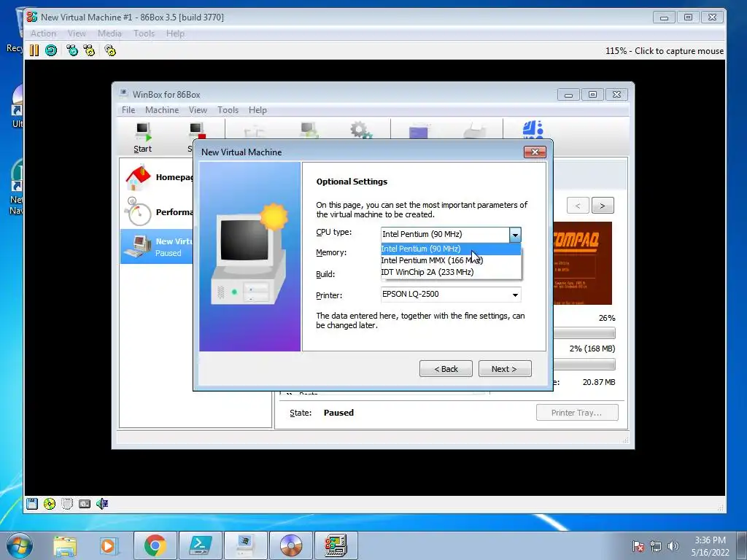The width and height of the screenshot is (747, 560).
Task: Open the WinBox Tools menu
Action: (228, 110)
